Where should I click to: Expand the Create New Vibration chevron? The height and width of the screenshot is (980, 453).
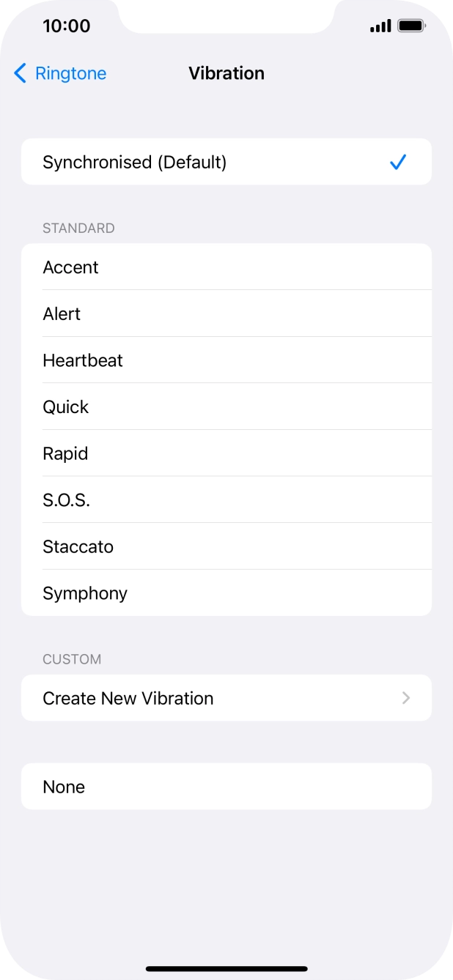tap(405, 698)
